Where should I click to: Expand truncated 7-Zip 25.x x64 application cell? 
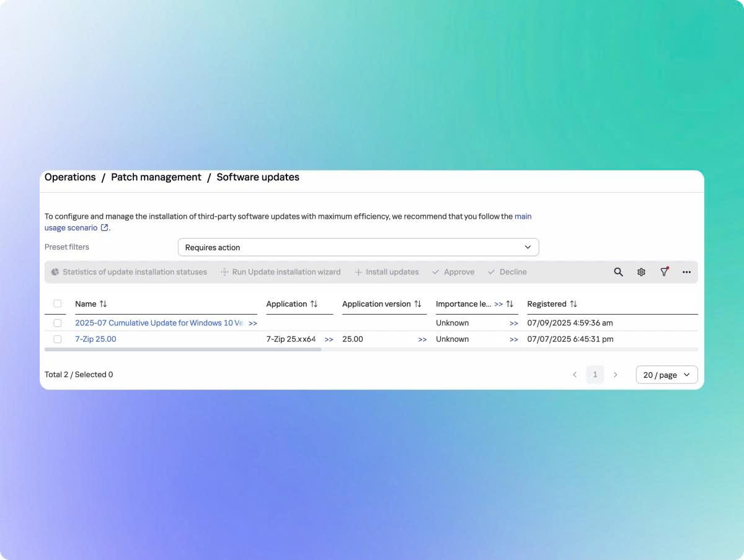(329, 339)
